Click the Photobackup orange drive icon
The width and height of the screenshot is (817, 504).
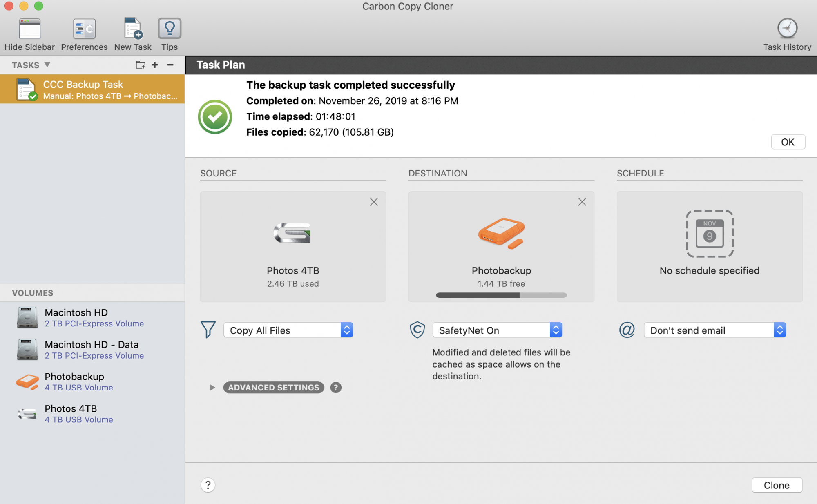point(501,233)
